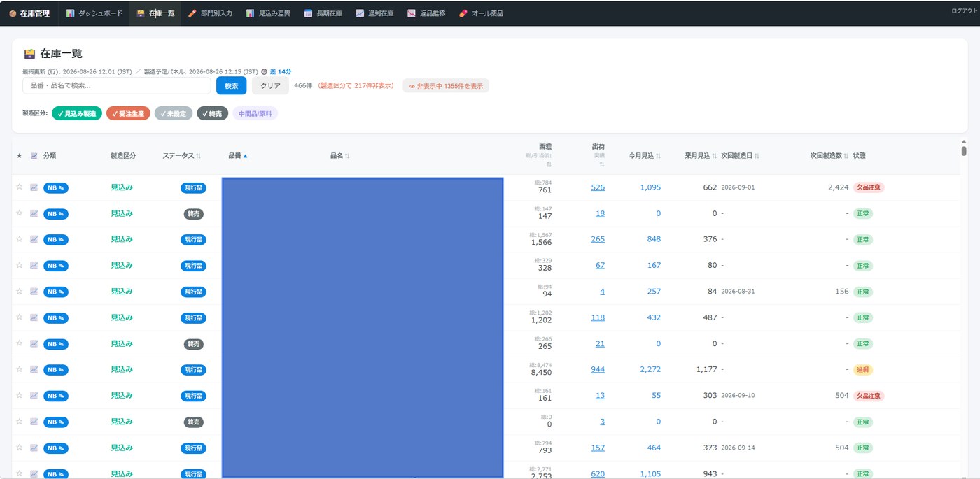Open the 265 shipment link

pyautogui.click(x=598, y=239)
